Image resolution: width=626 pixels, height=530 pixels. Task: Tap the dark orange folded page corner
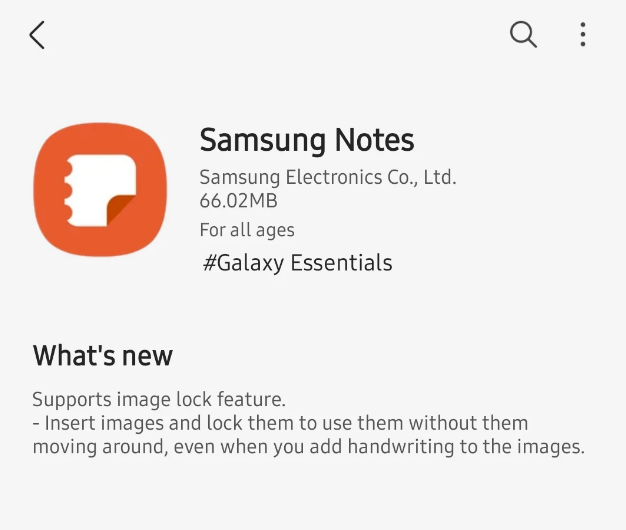click(123, 209)
